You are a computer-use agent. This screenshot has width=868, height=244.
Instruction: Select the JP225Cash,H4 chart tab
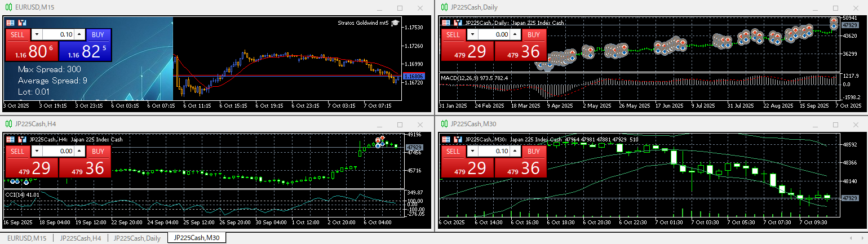(x=80, y=238)
